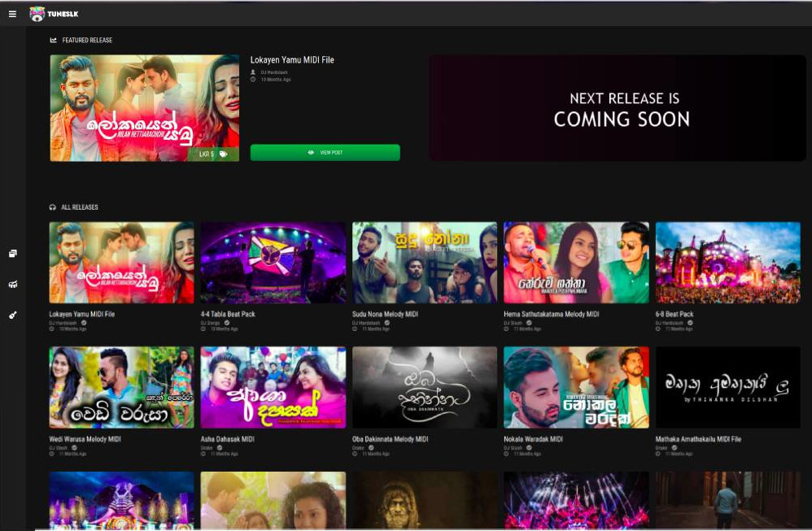
Task: Click the verified badge under Nokala Waradak MIDI
Action: coord(529,448)
